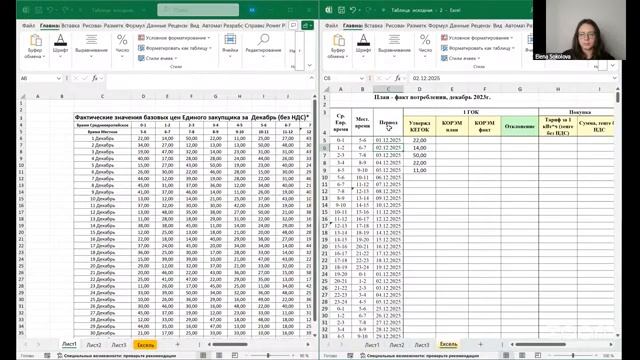Click Undo arrow in right window title bar

point(353,10)
